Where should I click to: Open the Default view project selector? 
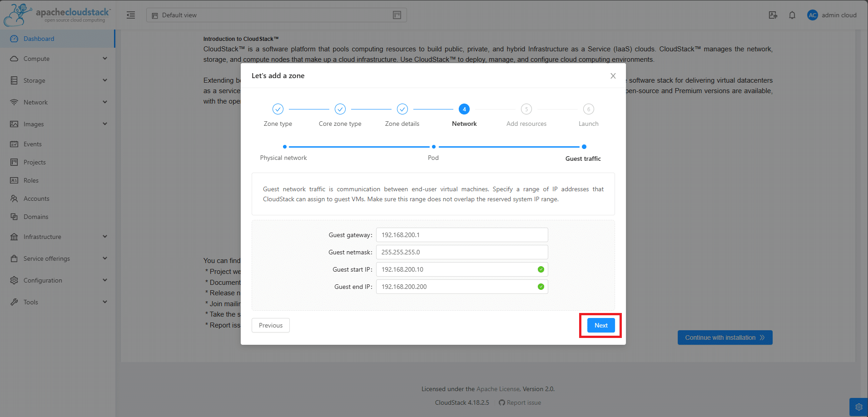point(276,15)
